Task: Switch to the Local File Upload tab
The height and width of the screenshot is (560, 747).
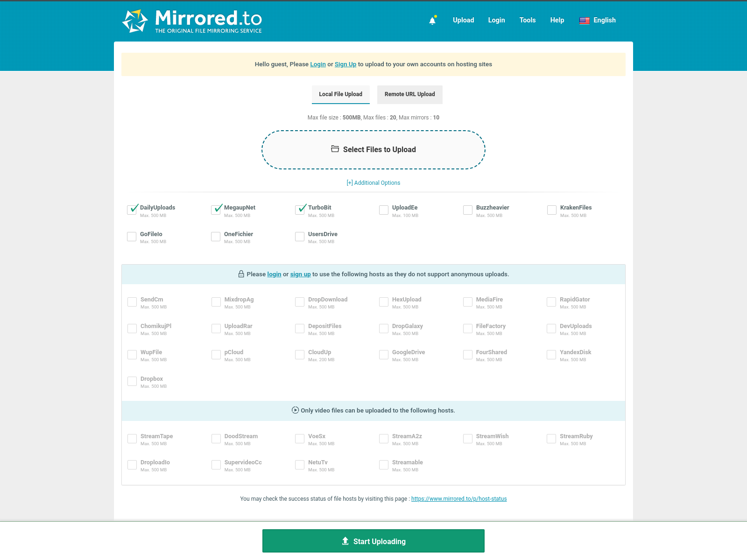Action: 341,94
